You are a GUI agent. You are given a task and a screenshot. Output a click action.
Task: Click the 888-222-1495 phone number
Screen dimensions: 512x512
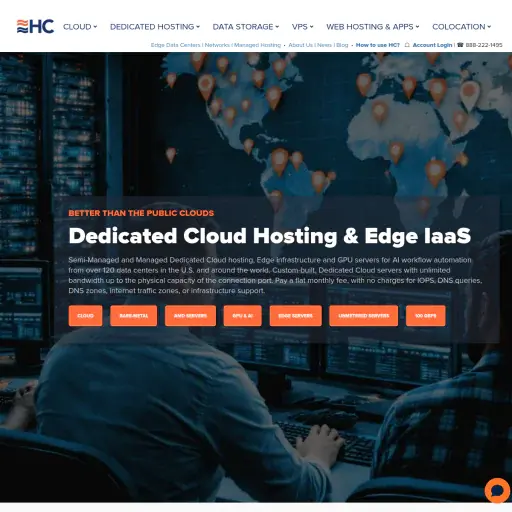coord(484,45)
